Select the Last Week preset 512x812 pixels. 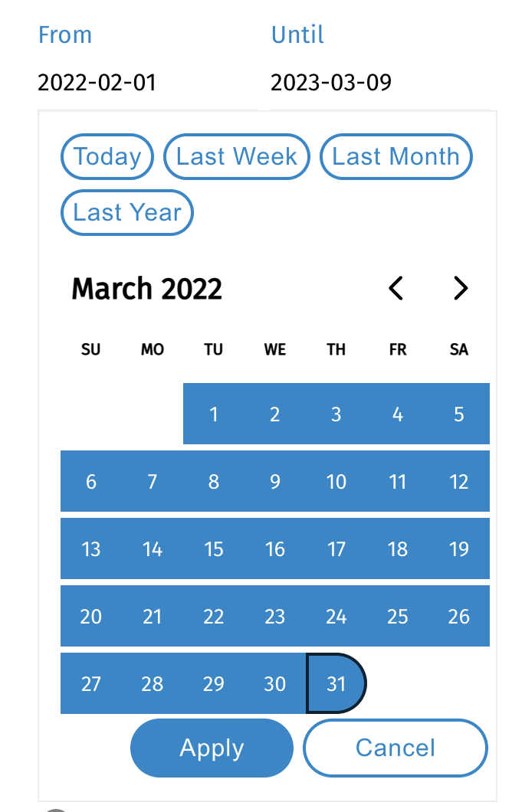[x=236, y=157]
